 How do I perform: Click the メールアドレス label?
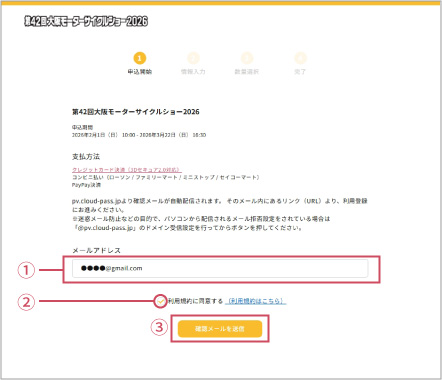point(96,250)
